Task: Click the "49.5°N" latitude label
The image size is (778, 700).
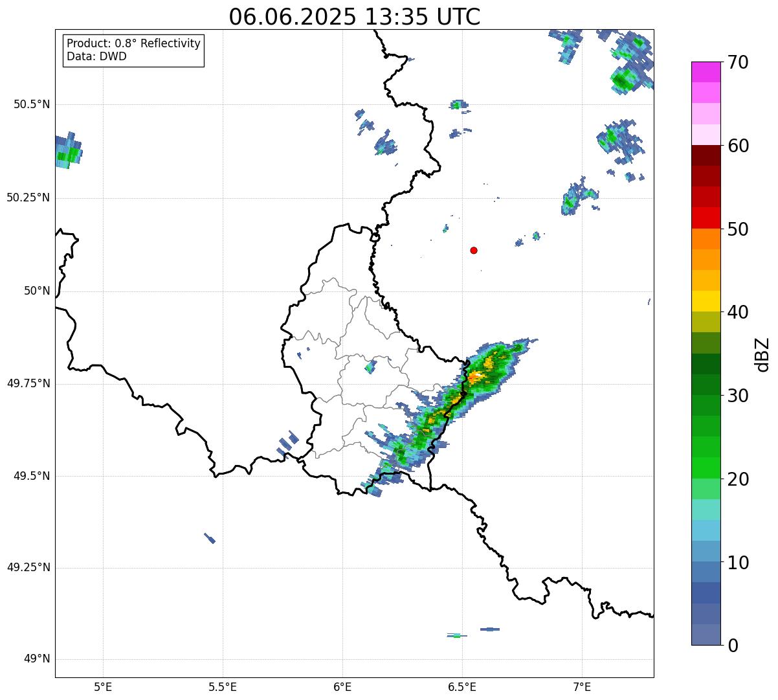Action: pyautogui.click(x=32, y=476)
